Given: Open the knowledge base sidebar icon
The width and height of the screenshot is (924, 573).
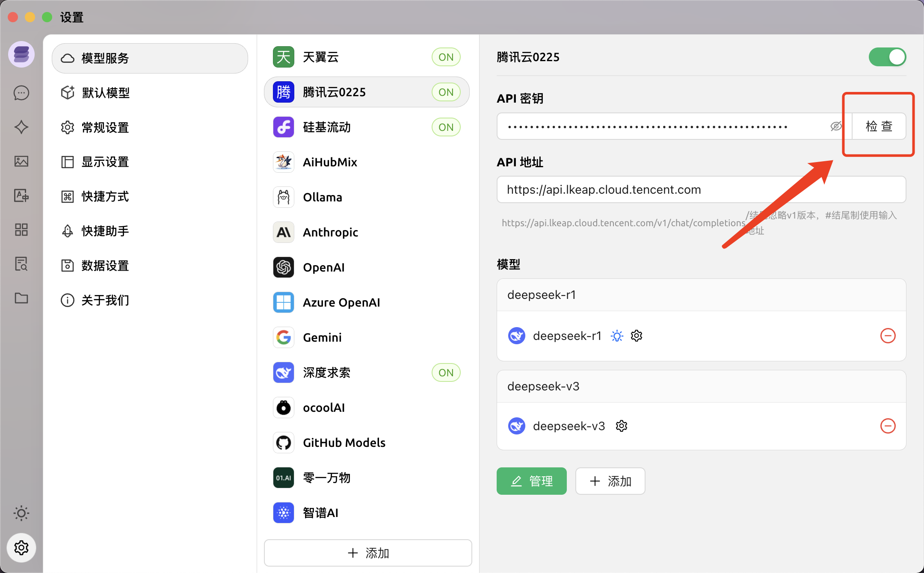Looking at the screenshot, I should point(21,264).
